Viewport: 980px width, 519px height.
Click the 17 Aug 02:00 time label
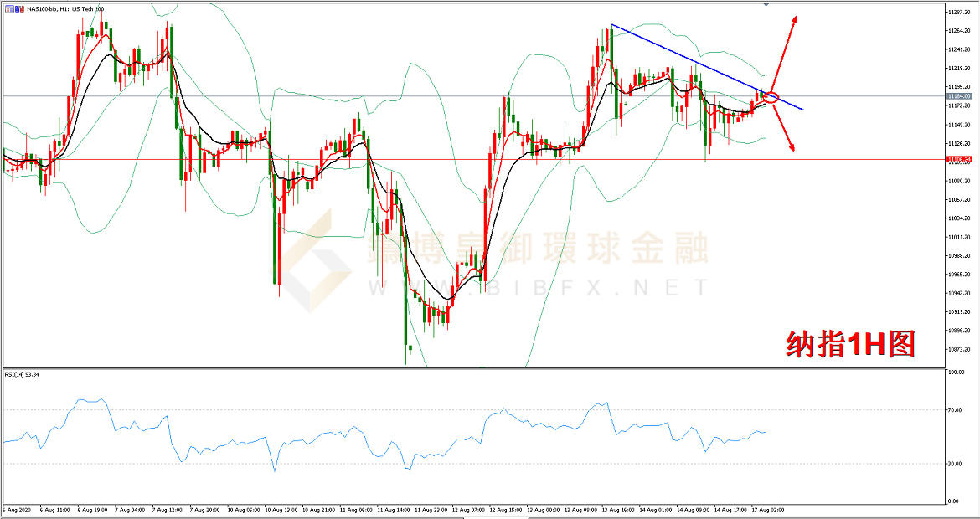point(766,509)
